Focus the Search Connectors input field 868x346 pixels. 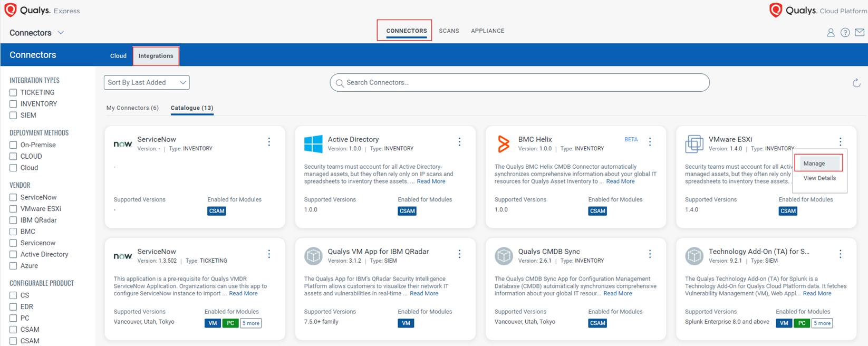point(519,83)
